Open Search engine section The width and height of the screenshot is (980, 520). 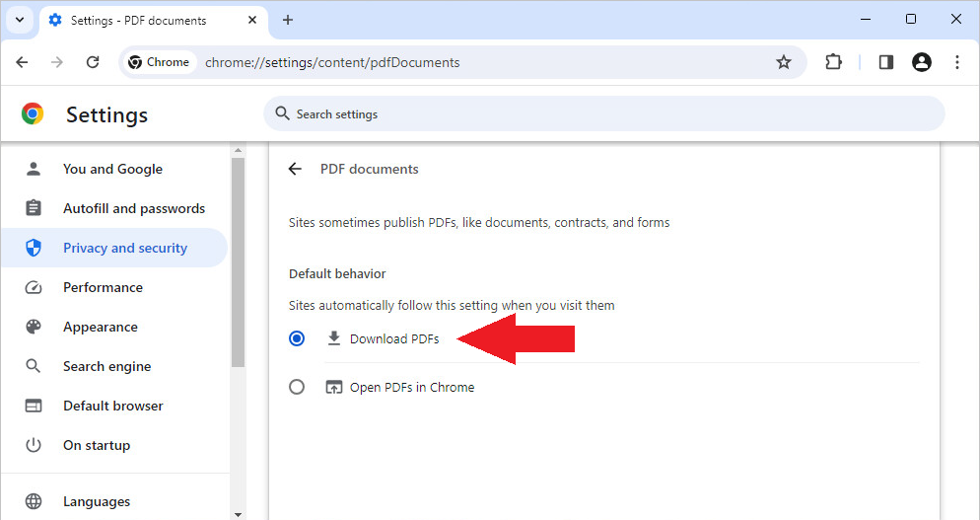pyautogui.click(x=113, y=366)
